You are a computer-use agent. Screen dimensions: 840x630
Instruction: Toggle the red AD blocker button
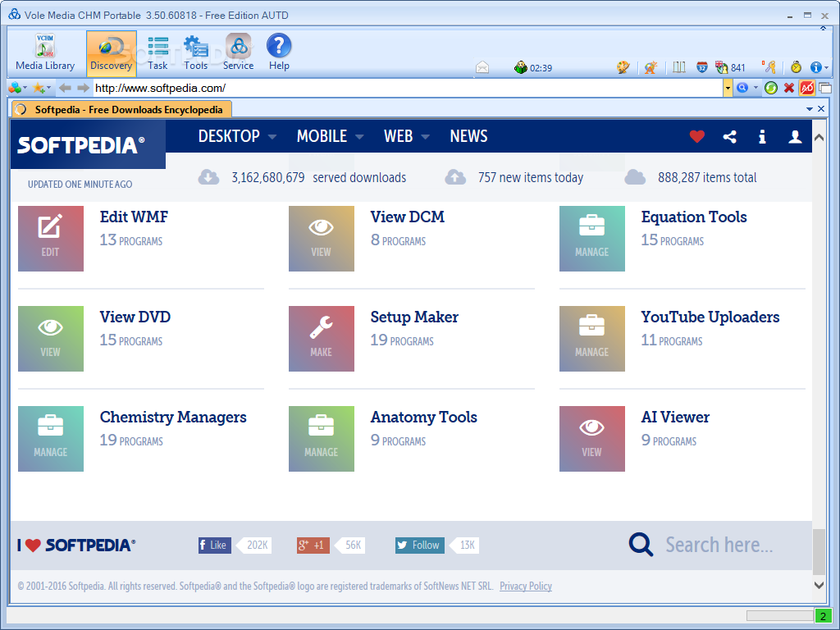point(807,88)
